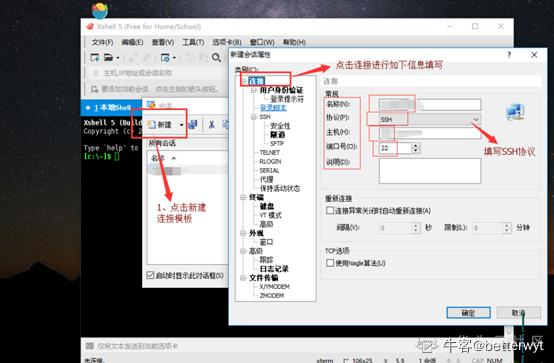Image resolution: width=554 pixels, height=363 pixels.
Task: Click the 新建 button in the Sessions dialog
Action: (160, 124)
